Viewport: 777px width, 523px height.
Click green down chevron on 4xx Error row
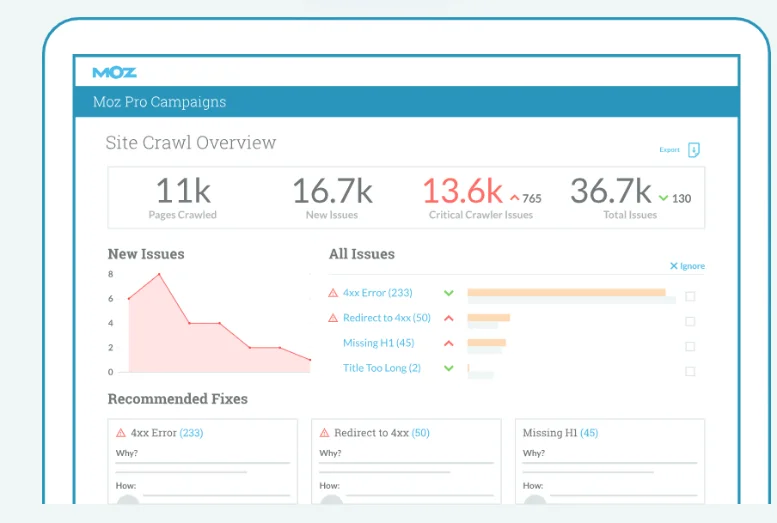(x=448, y=293)
